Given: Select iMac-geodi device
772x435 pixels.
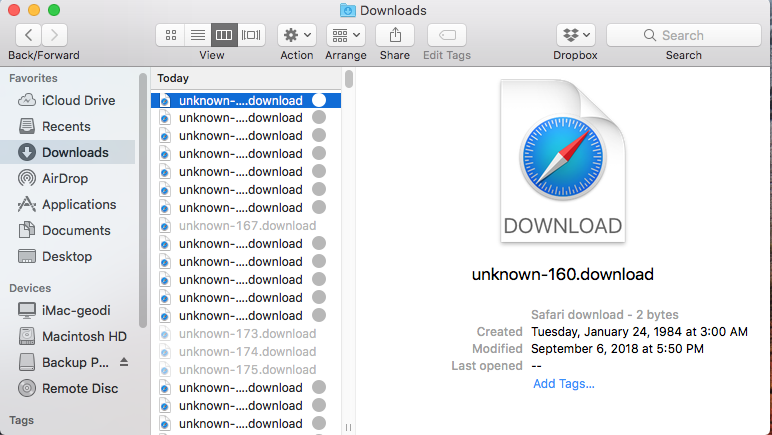Looking at the screenshot, I should click(68, 311).
